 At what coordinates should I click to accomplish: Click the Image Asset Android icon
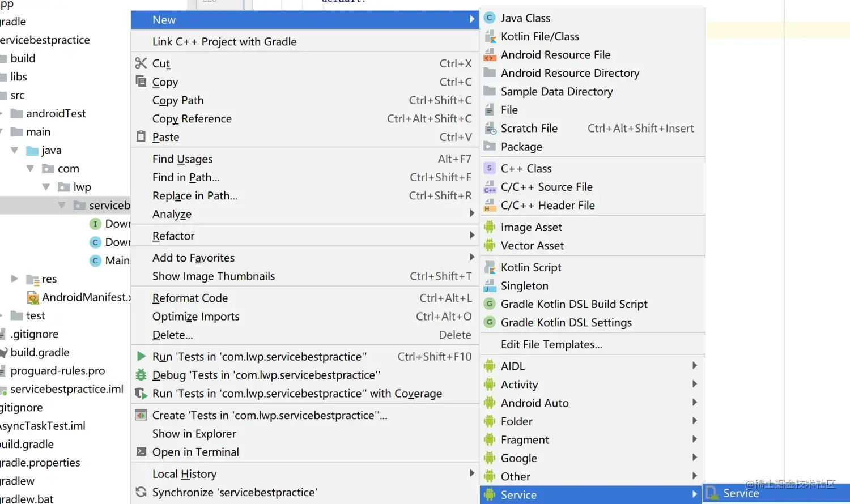click(490, 227)
